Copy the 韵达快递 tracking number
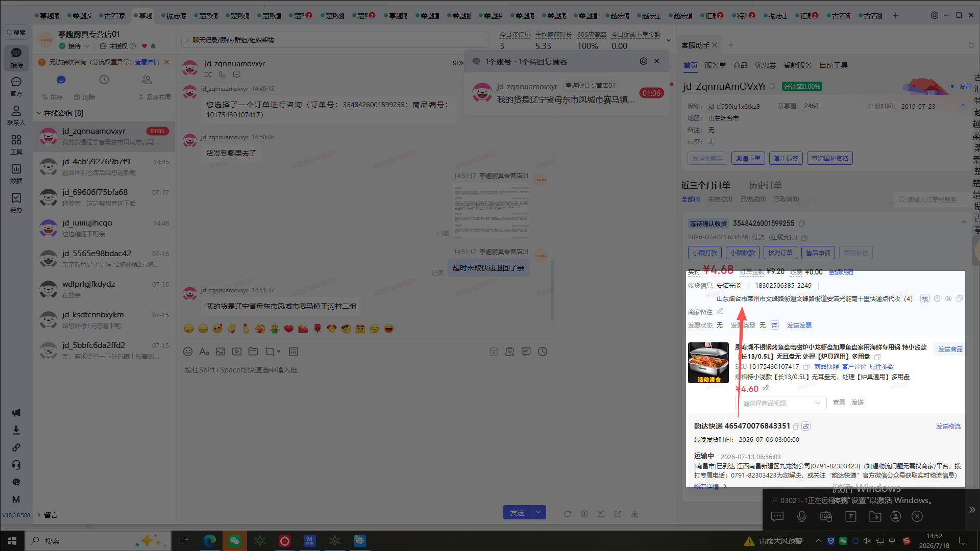 (796, 427)
